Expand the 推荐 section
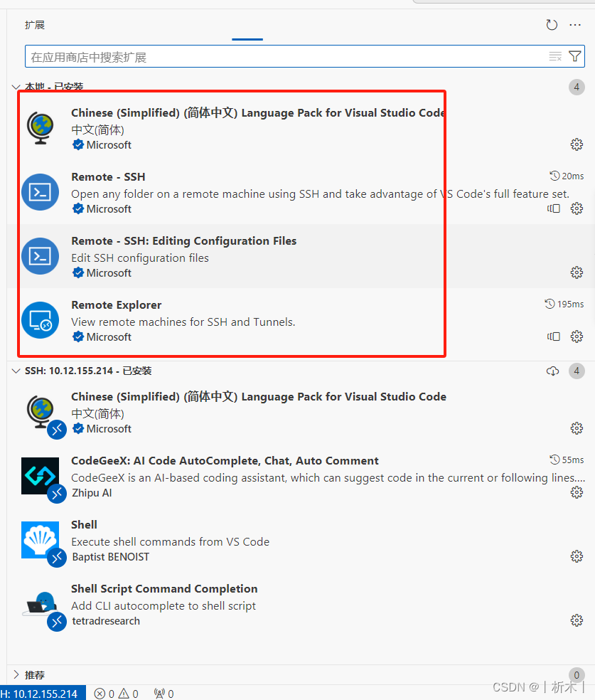The height and width of the screenshot is (700, 595). 16,674
